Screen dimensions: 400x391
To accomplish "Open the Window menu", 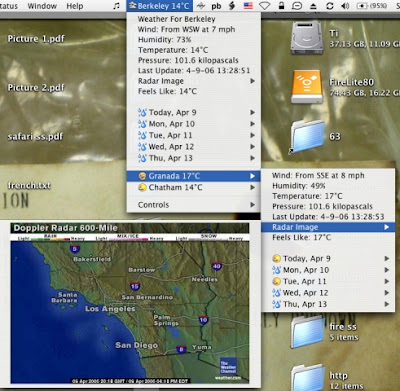I will 42,6.
